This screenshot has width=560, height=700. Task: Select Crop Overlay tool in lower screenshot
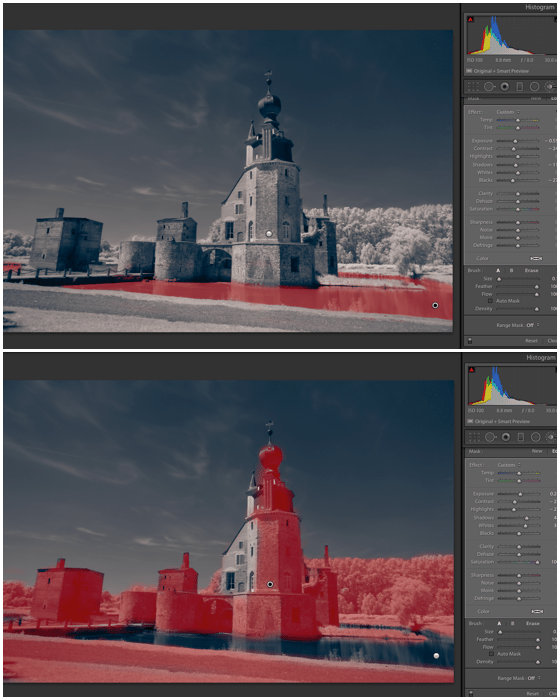(475, 437)
